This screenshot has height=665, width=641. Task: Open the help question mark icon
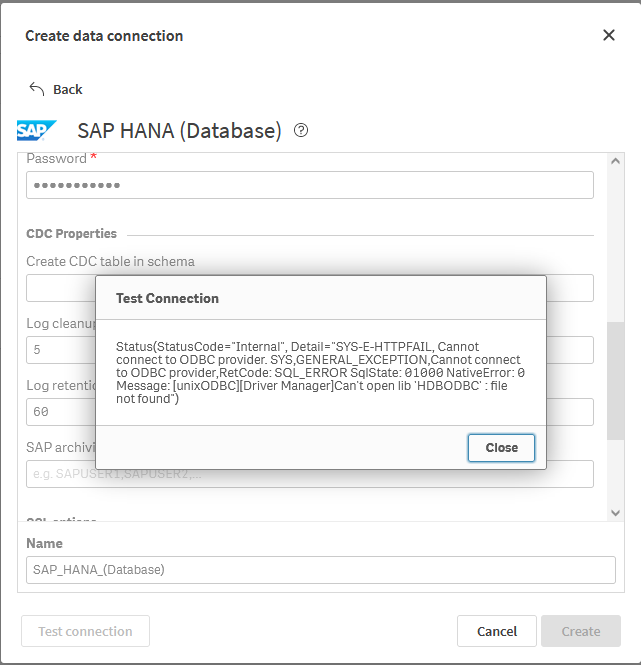[x=301, y=131]
